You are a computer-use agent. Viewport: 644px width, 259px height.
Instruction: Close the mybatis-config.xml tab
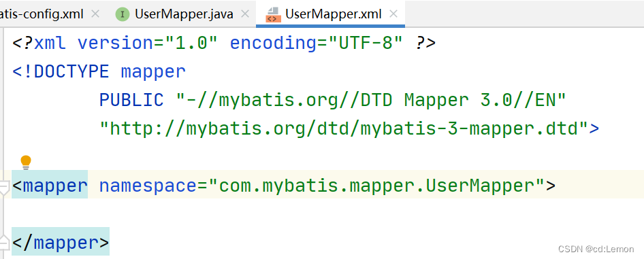(x=95, y=14)
